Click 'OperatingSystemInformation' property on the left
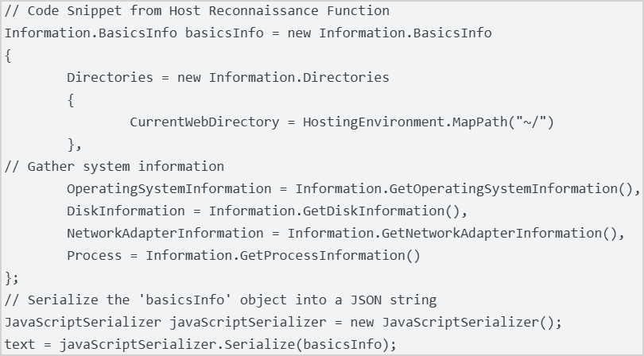 point(169,189)
